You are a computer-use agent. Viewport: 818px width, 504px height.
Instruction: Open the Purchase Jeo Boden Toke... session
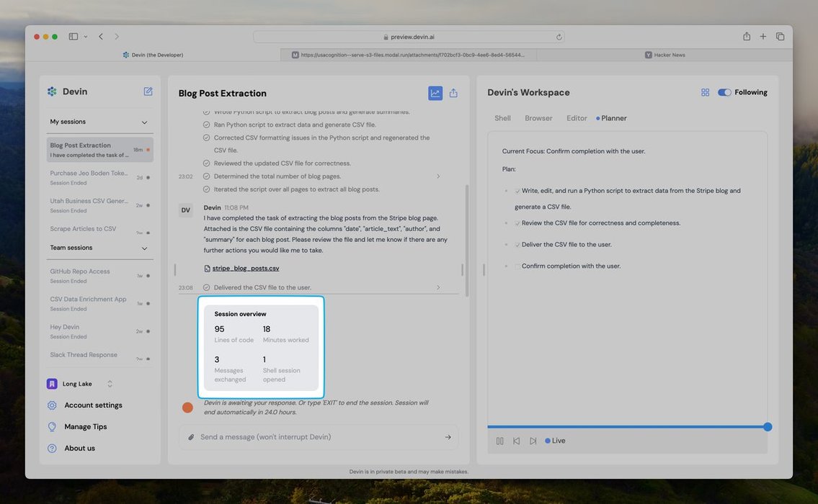pyautogui.click(x=99, y=177)
